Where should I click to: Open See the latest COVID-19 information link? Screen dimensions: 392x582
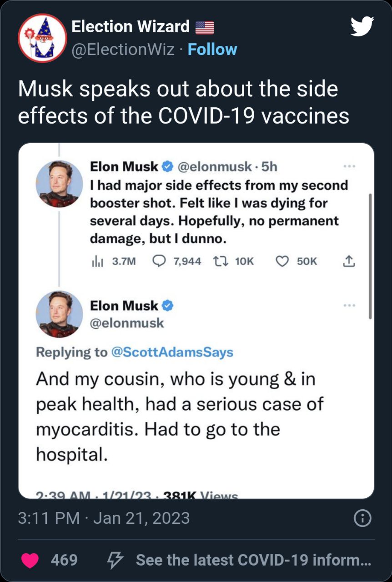click(x=253, y=560)
